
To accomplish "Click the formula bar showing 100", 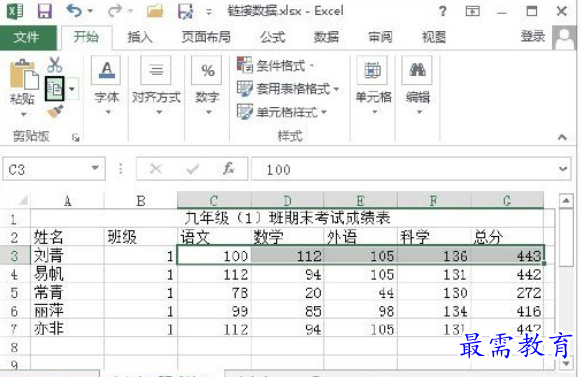I will pyautogui.click(x=403, y=169).
